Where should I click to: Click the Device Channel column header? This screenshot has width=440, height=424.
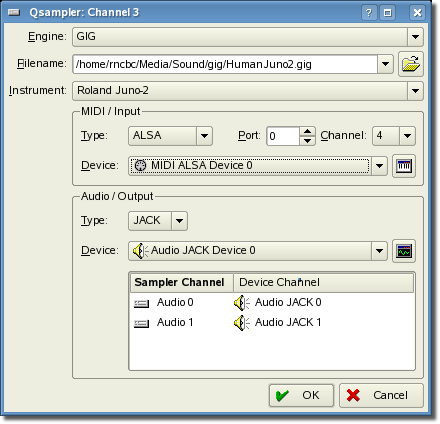[x=323, y=283]
